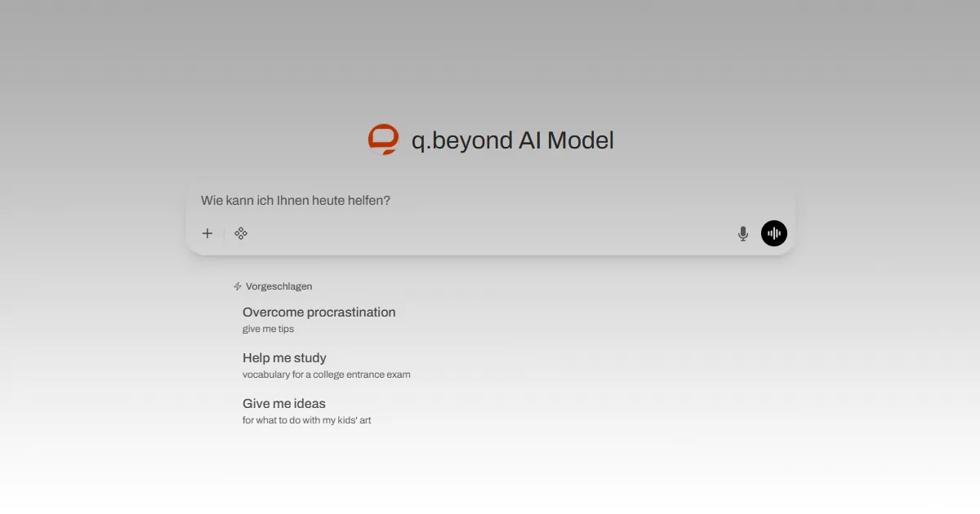
Task: Click the thin divider beside the plus icon
Action: (224, 233)
